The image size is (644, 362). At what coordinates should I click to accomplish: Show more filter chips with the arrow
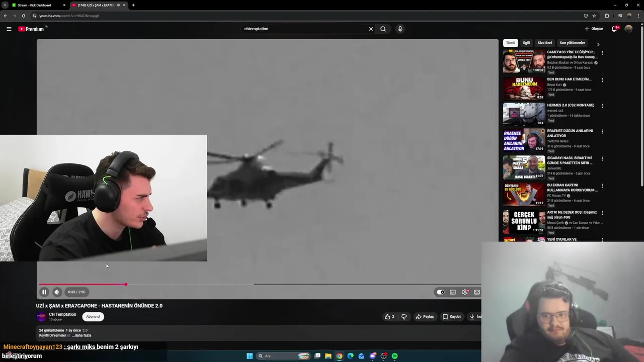click(x=598, y=44)
